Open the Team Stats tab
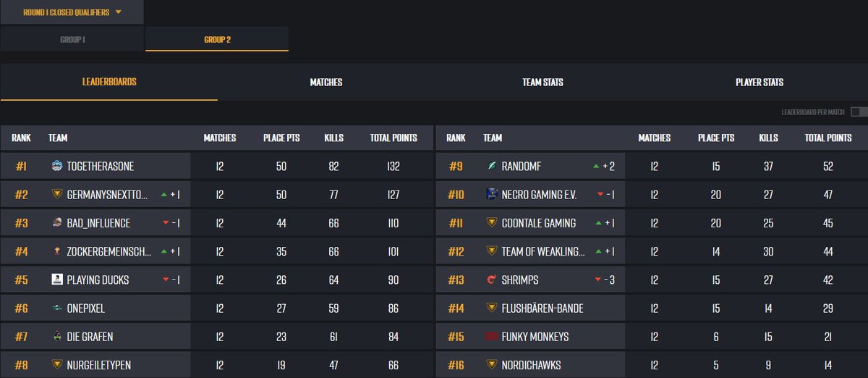The width and height of the screenshot is (868, 378). coord(542,82)
